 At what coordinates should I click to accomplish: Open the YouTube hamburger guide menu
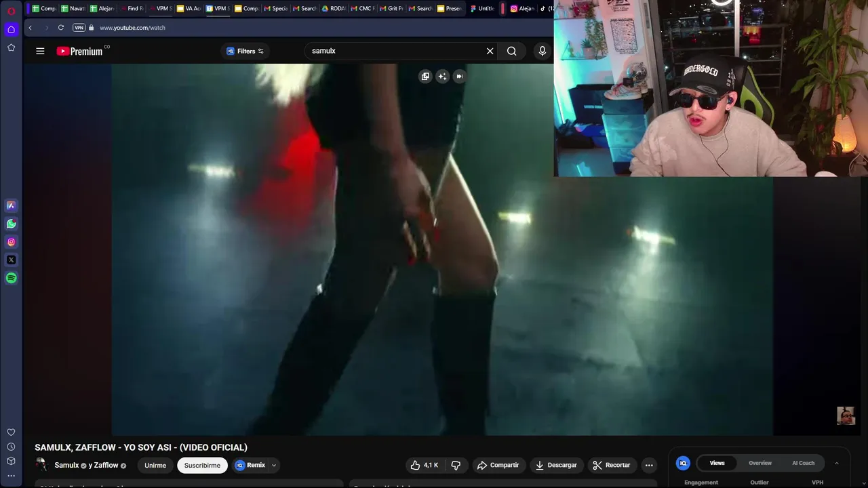click(x=40, y=51)
